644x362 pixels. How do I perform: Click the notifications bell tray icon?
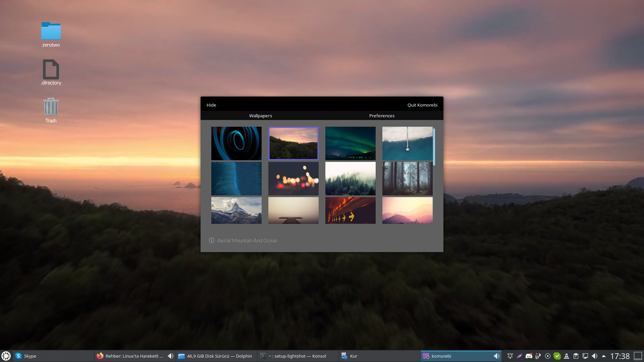(x=510, y=356)
